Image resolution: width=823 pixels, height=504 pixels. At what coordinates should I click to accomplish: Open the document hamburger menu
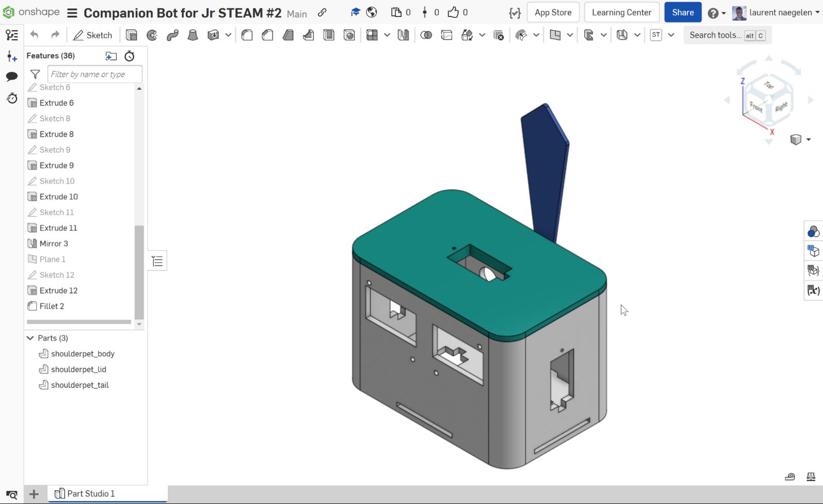(71, 12)
